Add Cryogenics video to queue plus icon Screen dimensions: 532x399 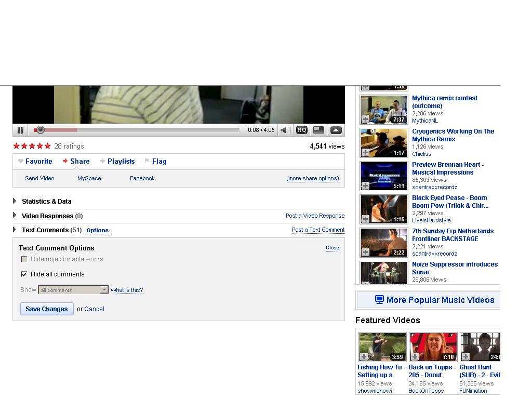point(365,153)
